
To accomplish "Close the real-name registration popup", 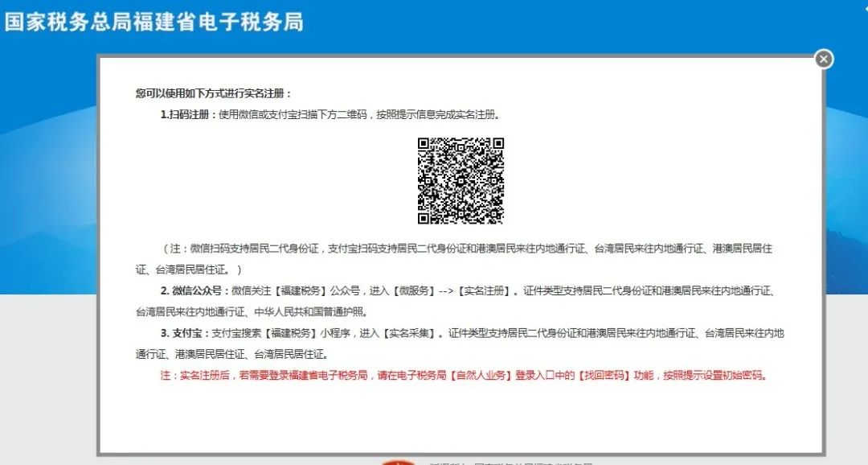I will tap(824, 60).
